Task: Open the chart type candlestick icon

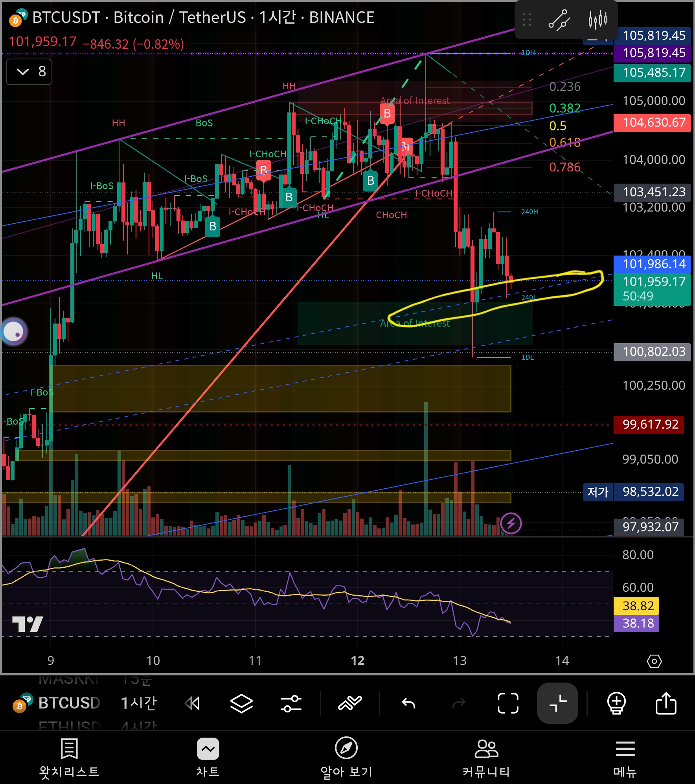Action: 598,20
